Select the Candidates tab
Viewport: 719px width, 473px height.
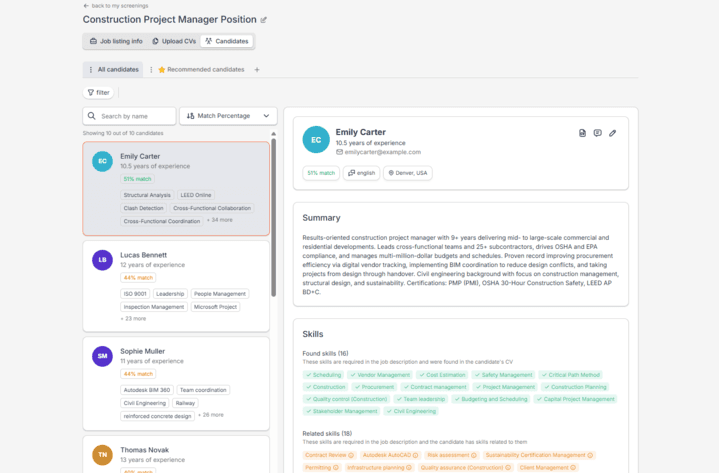tap(227, 41)
